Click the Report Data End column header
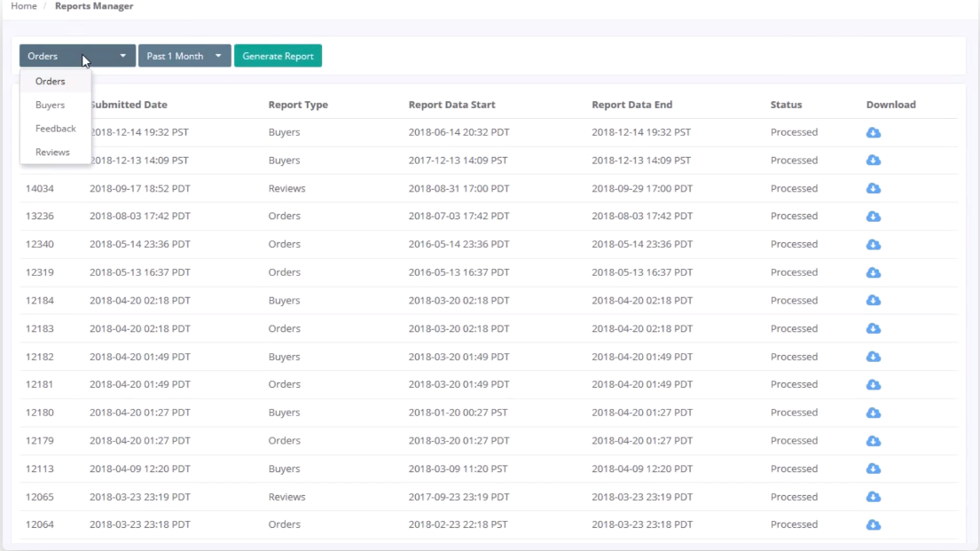The width and height of the screenshot is (980, 551). pyautogui.click(x=631, y=105)
